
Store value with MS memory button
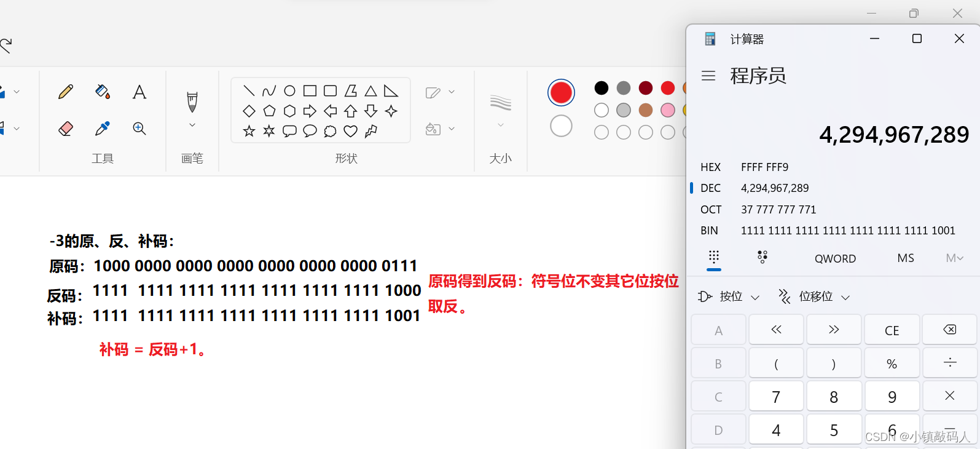click(x=906, y=258)
